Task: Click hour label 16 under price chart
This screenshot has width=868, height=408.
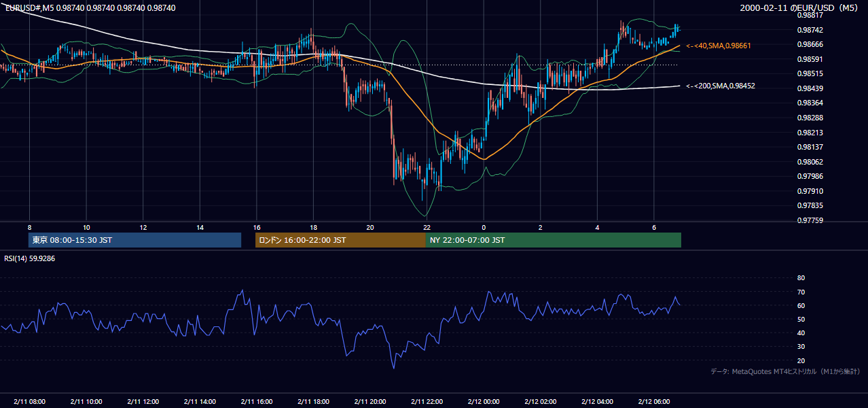Action: tap(257, 227)
